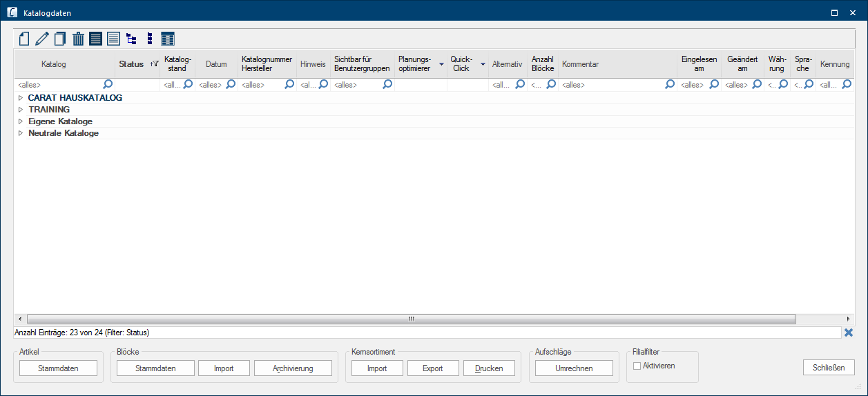Click the light Deselect all rows icon
Screen dimensions: 868x396
coord(113,39)
